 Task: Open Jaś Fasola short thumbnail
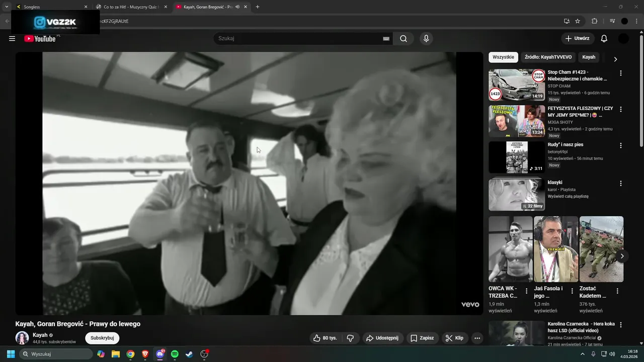click(556, 249)
